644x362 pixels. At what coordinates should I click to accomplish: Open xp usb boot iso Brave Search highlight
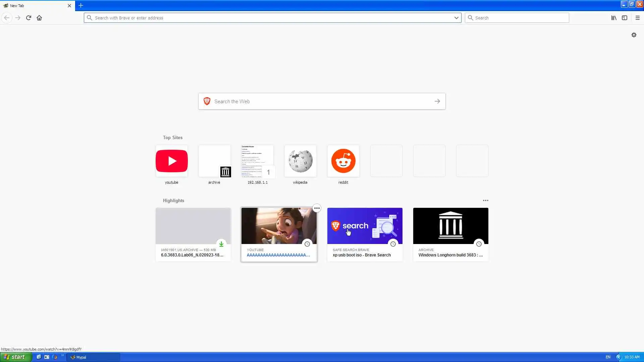365,234
